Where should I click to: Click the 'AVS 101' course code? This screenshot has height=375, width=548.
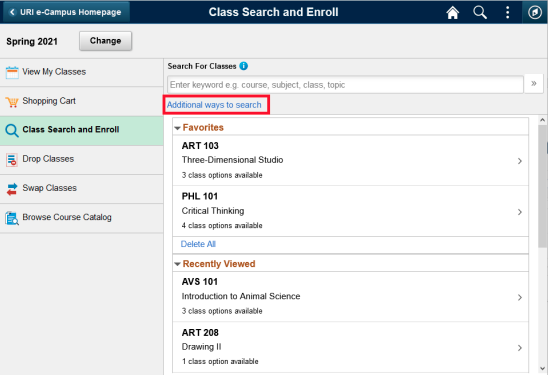pos(200,282)
